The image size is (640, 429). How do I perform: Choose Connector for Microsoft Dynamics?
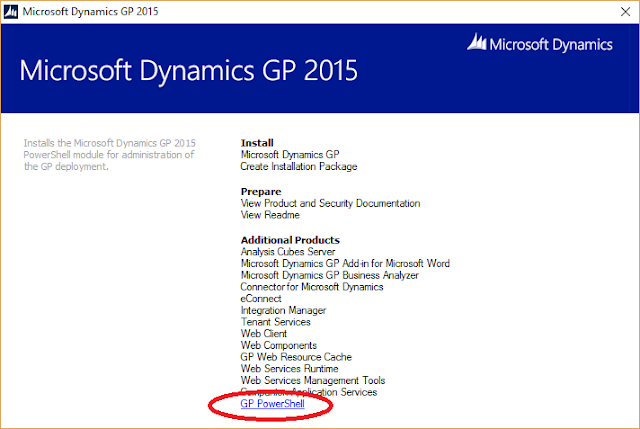click(312, 287)
